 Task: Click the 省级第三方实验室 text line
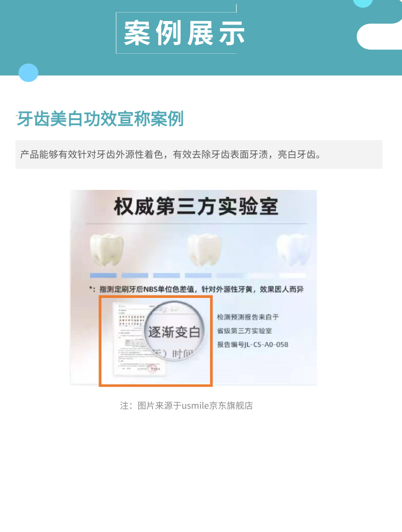[x=244, y=331]
